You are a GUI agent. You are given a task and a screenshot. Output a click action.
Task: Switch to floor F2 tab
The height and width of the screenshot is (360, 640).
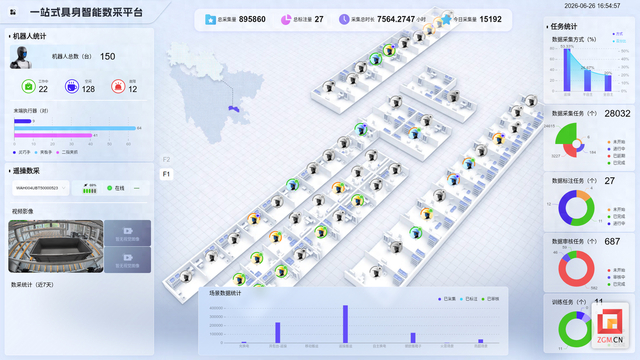click(166, 160)
